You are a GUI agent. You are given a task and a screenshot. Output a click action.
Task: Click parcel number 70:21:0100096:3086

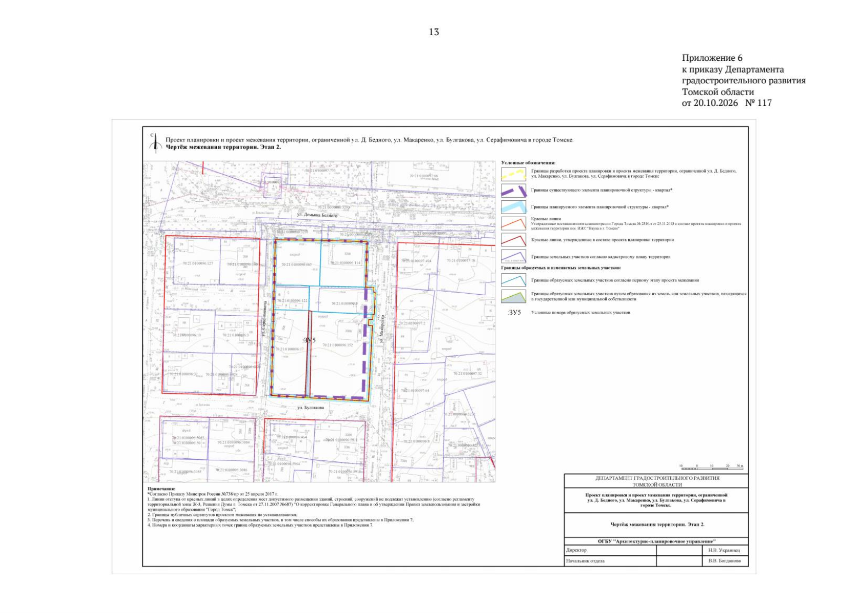coord(231,470)
